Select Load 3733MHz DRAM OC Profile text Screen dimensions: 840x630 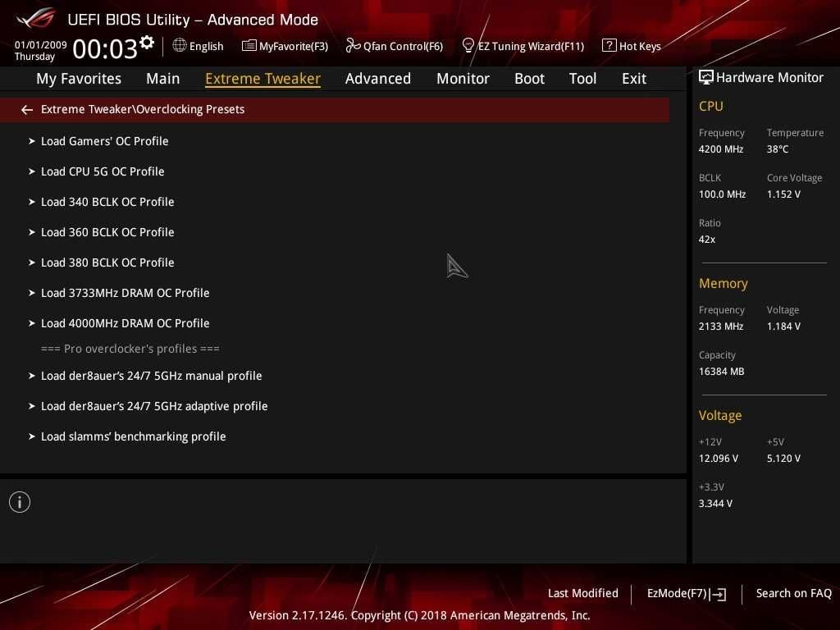pyautogui.click(x=125, y=293)
